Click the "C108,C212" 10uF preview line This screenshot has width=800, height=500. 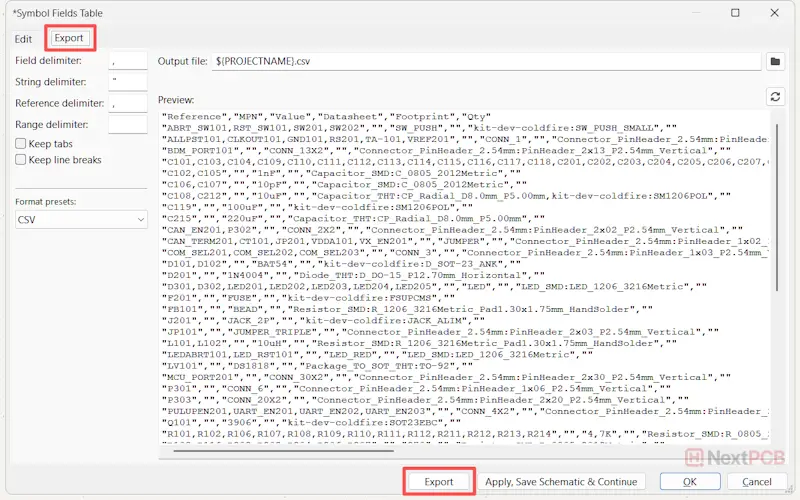click(x=446, y=196)
